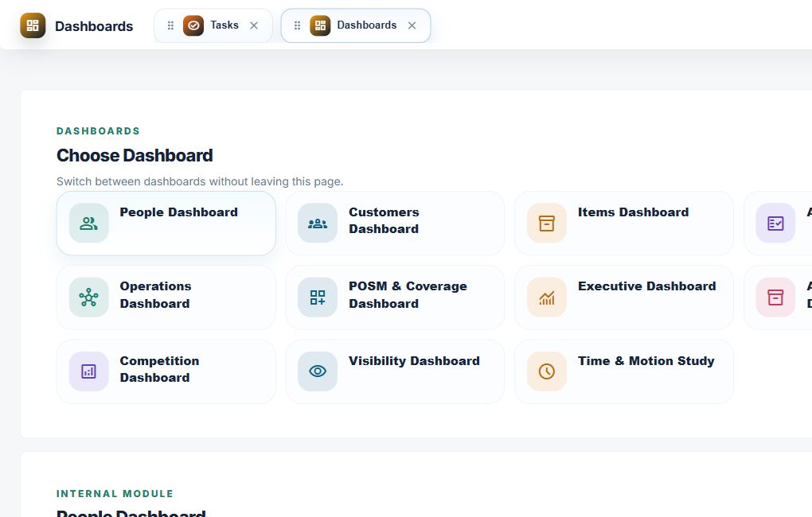
Task: Click the Items Dashboard box icon
Action: tap(547, 223)
